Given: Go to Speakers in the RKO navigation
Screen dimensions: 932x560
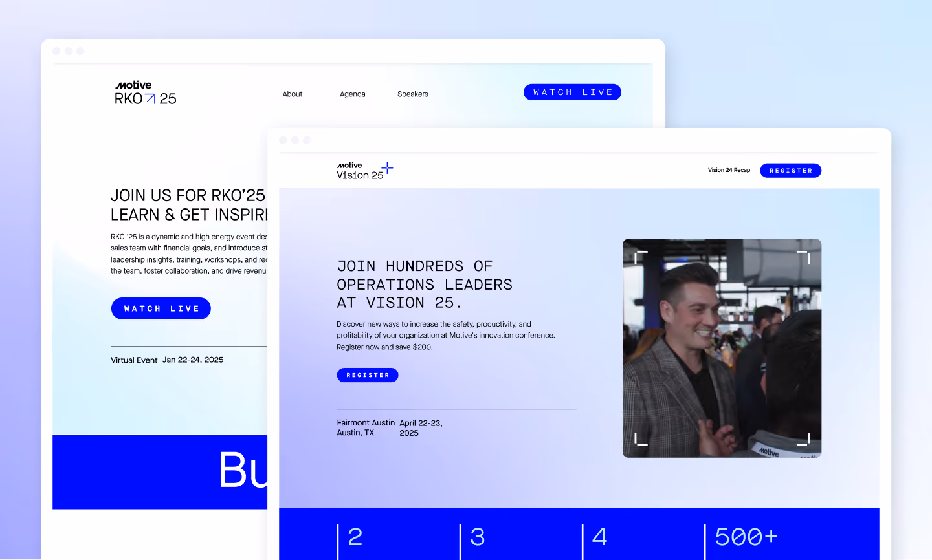Looking at the screenshot, I should point(413,94).
